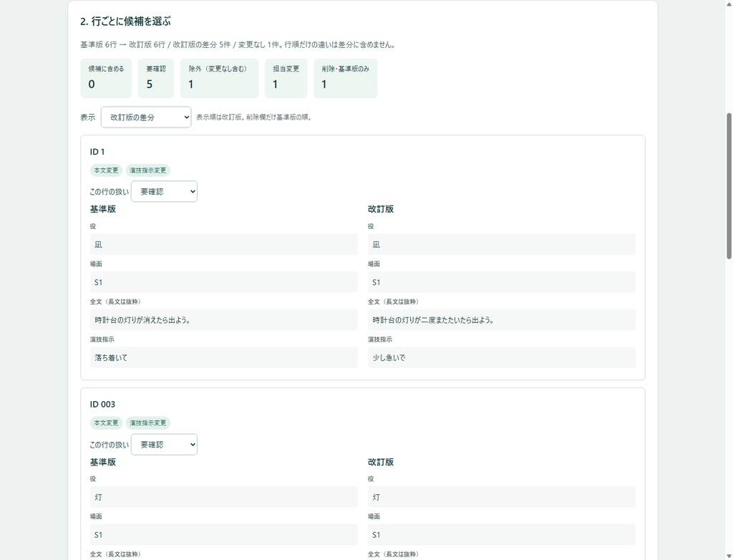The height and width of the screenshot is (560, 733).
Task: Click the 基準版 演技指示 field 落ち着いて
Action: pyautogui.click(x=224, y=357)
